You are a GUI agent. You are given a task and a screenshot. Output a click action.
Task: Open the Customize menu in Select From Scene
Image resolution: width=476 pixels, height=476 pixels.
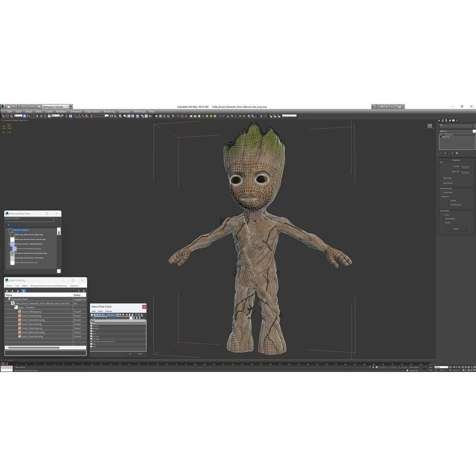click(x=109, y=311)
